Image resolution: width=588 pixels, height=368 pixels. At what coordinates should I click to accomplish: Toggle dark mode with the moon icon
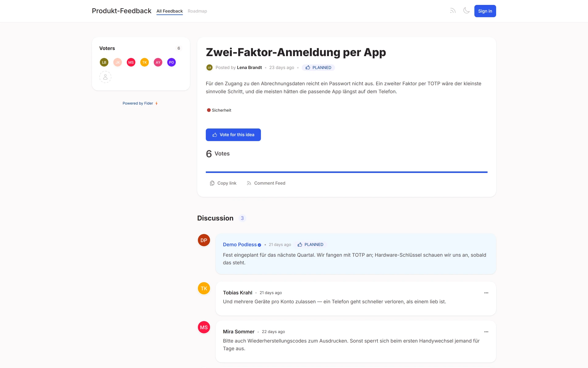point(466,11)
